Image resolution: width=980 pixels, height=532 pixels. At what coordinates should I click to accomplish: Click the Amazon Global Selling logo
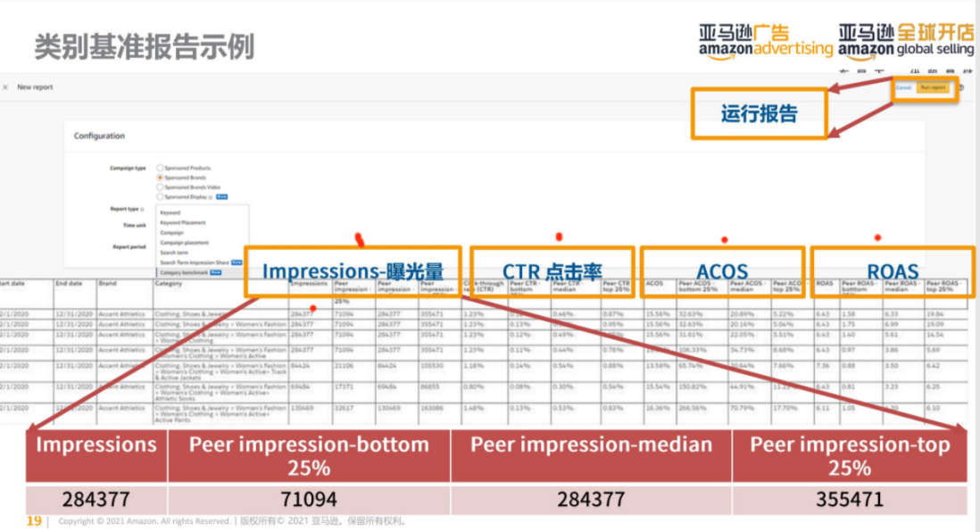[x=906, y=43]
